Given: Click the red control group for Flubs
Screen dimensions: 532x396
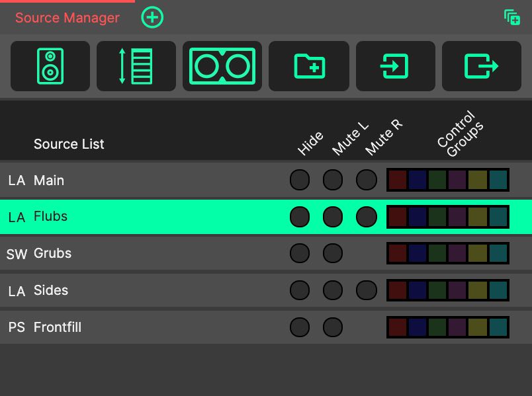Looking at the screenshot, I should pyautogui.click(x=398, y=217).
